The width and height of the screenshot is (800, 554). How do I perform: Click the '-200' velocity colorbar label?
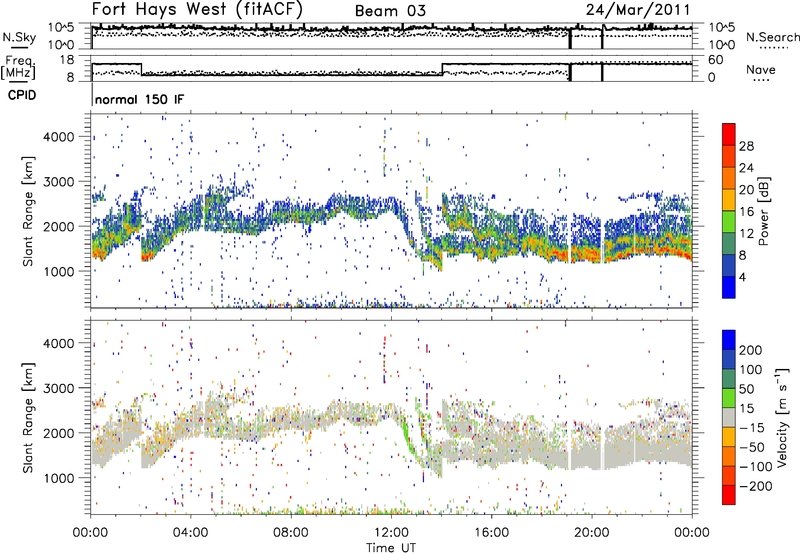[x=755, y=486]
